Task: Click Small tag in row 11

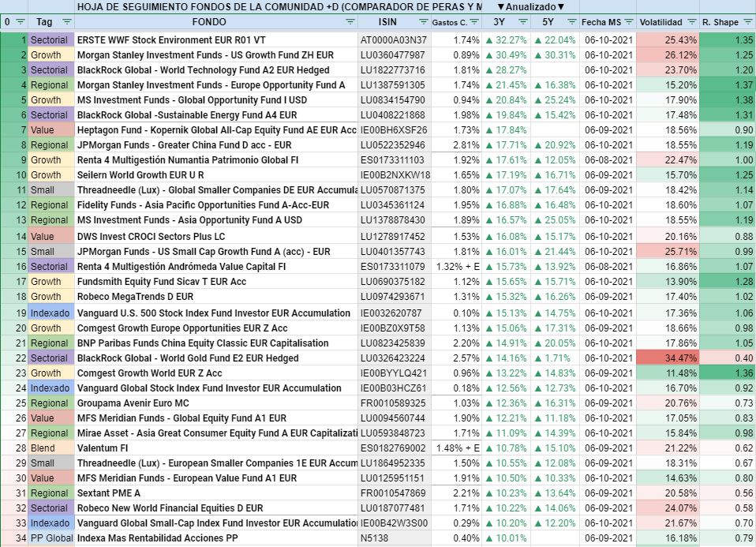Action: coord(51,189)
